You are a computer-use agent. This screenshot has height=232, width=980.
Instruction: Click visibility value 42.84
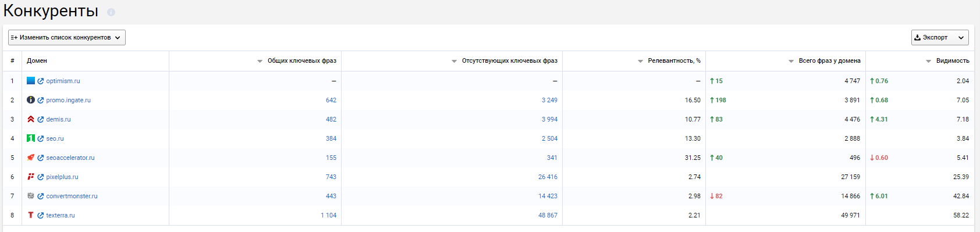coord(961,197)
